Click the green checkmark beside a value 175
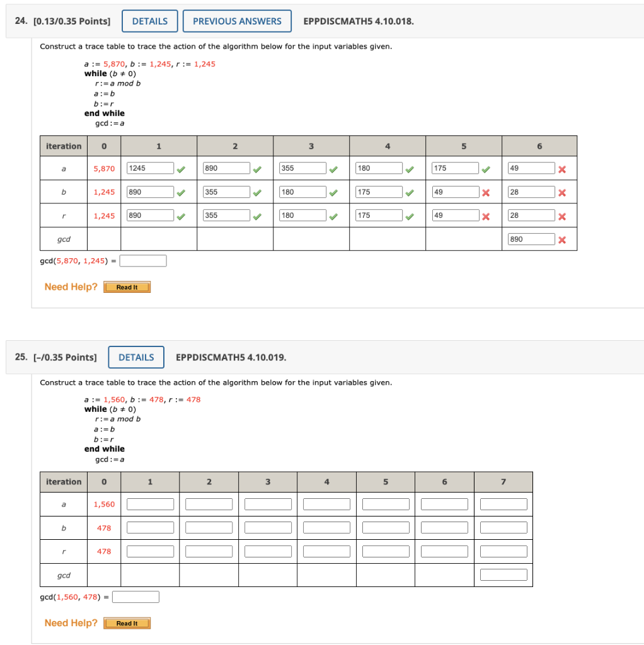This screenshot has height=645, width=644. coord(486,168)
